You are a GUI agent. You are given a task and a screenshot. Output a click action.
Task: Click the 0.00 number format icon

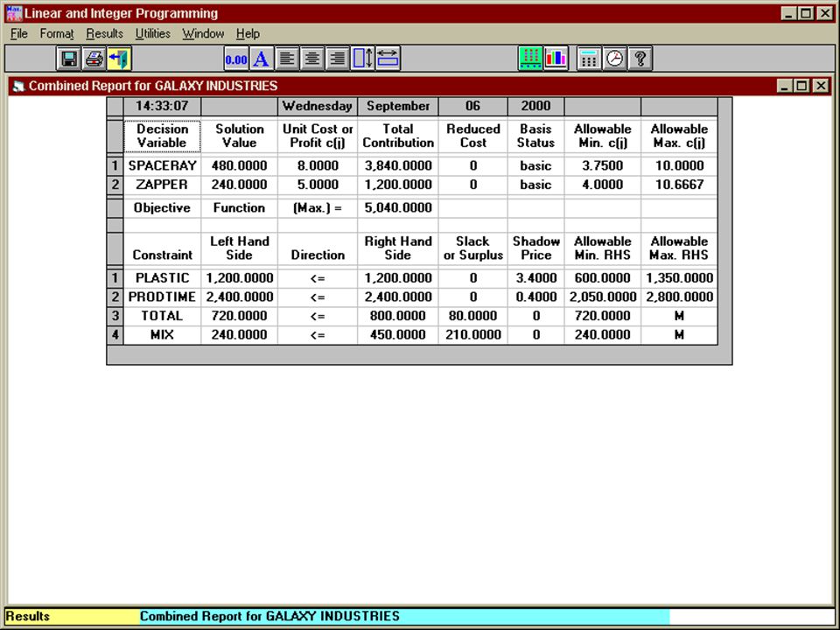click(x=236, y=59)
